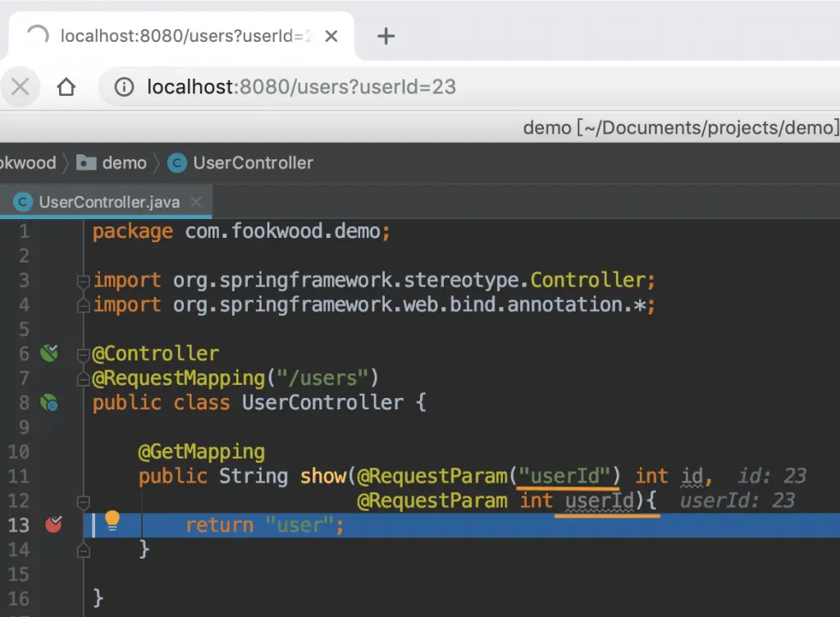Click the Spring bean gutter icon on line 6
The width and height of the screenshot is (840, 617).
[49, 353]
